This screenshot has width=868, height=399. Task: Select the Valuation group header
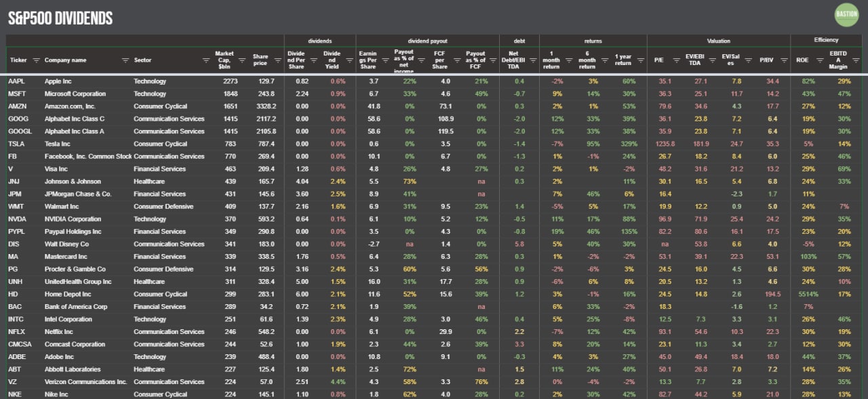pyautogui.click(x=719, y=41)
